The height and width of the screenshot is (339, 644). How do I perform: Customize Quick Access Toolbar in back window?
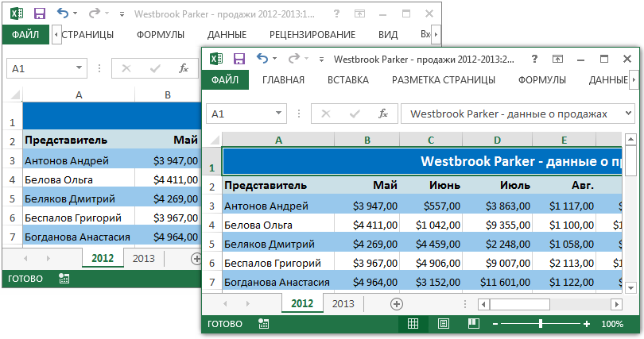pyautogui.click(x=122, y=15)
